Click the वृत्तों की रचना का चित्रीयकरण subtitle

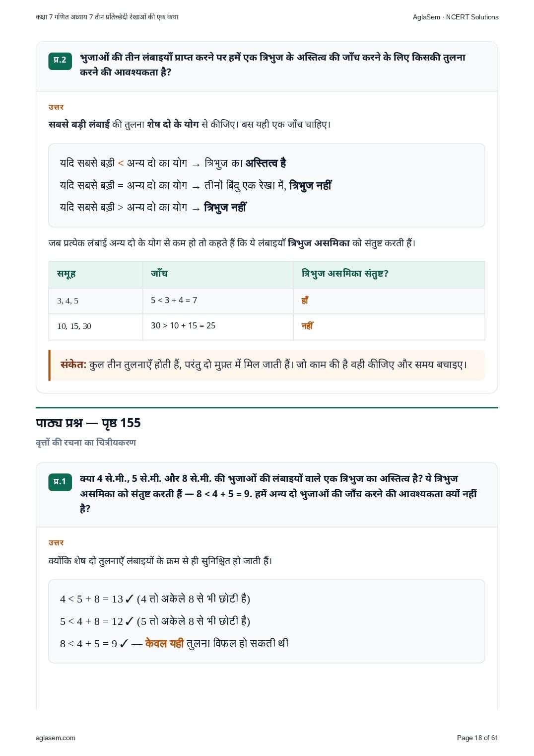click(86, 443)
